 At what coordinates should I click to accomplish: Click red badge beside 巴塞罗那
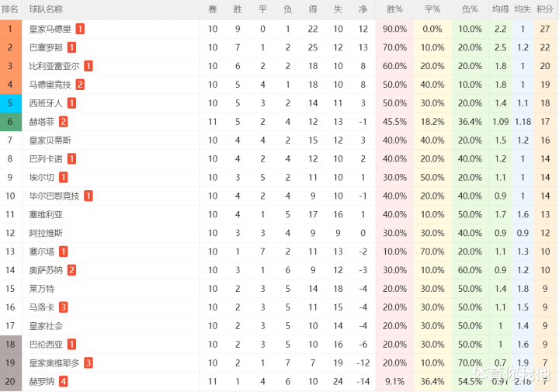coord(71,47)
